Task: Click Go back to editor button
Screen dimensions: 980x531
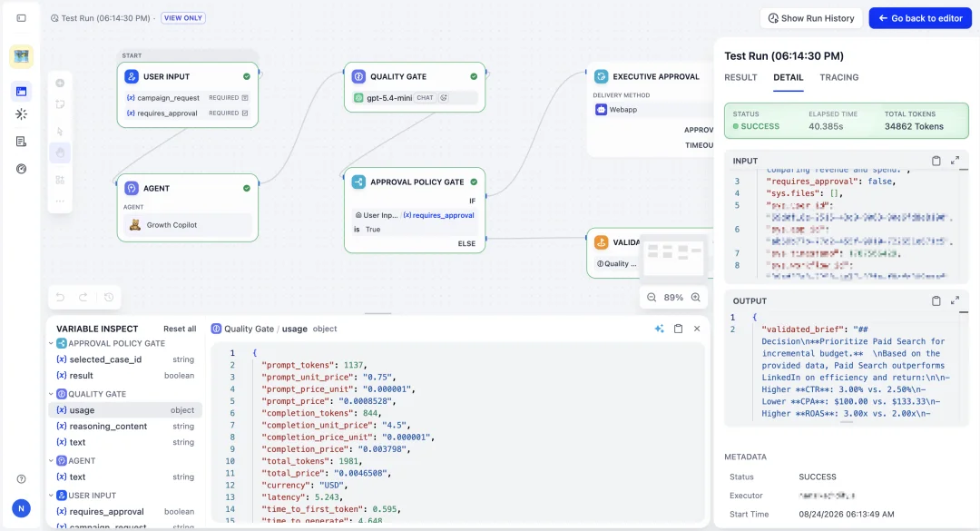Action: coord(920,18)
